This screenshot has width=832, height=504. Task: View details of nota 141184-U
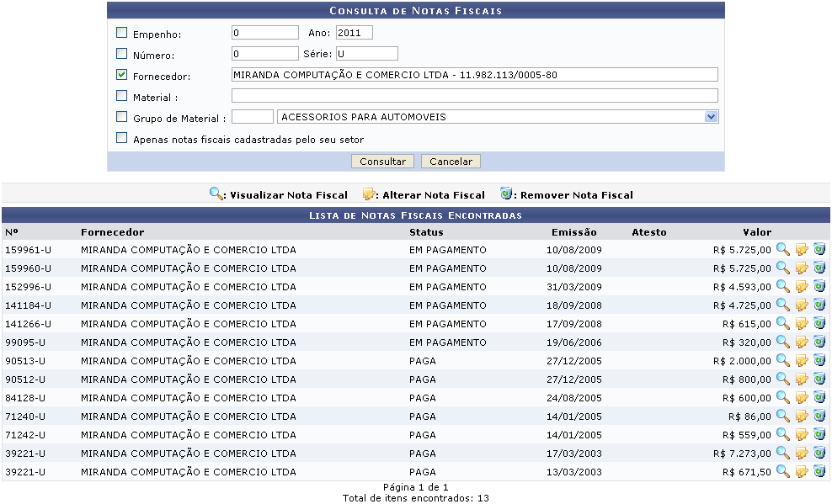pyautogui.click(x=782, y=305)
